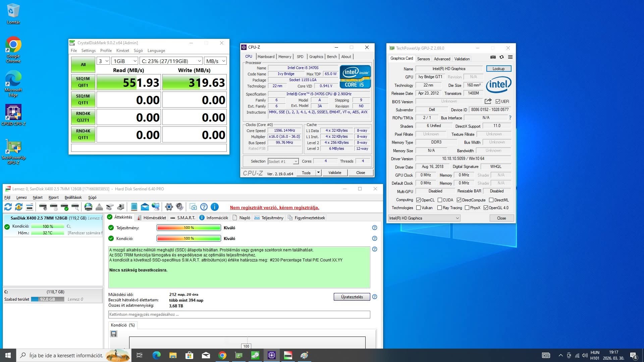
Task: Click the Újratesztelés button
Action: [352, 297]
